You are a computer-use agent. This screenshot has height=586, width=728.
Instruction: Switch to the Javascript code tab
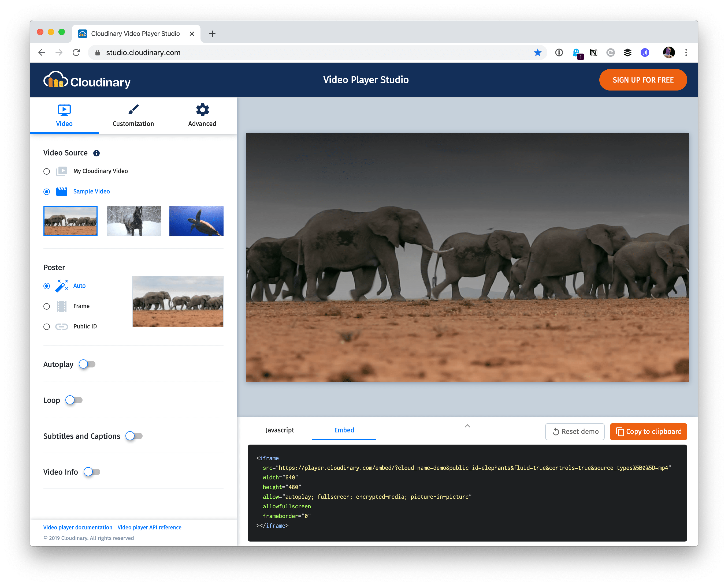279,430
